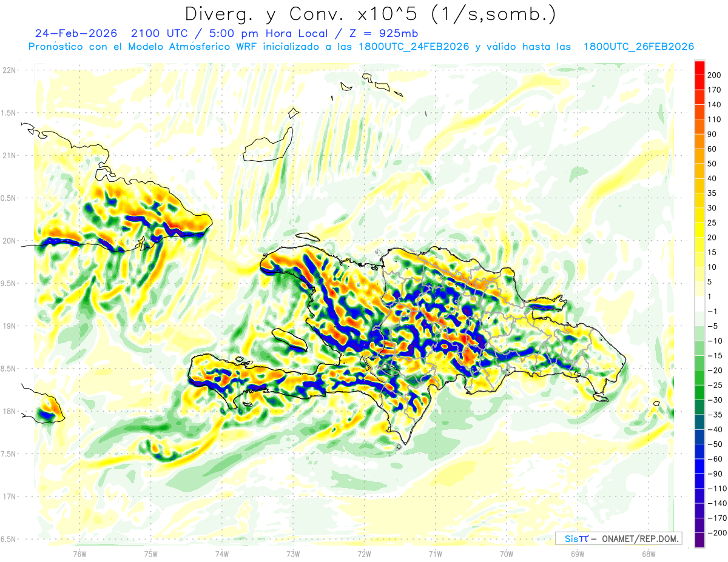Click the '170' color bar value
728x562 pixels.
pyautogui.click(x=714, y=90)
